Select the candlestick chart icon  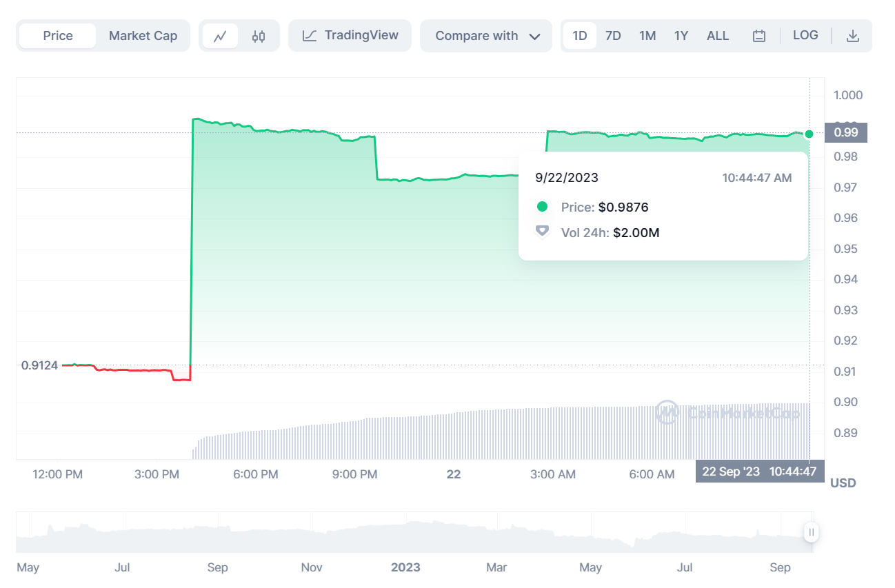pos(258,36)
